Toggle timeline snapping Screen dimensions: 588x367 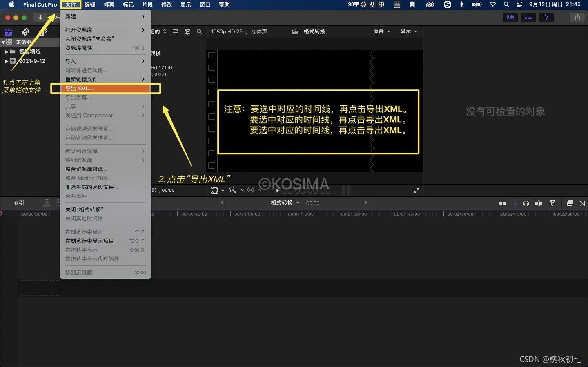click(538, 203)
